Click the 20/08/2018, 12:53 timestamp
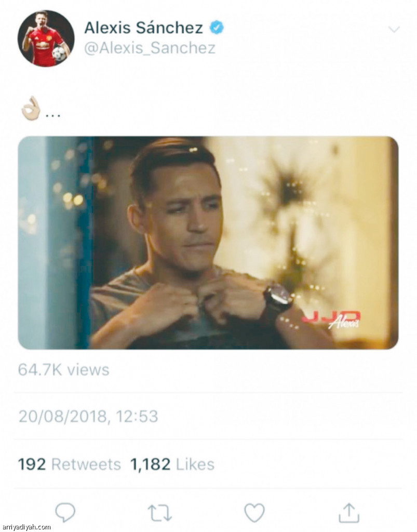 [88, 416]
